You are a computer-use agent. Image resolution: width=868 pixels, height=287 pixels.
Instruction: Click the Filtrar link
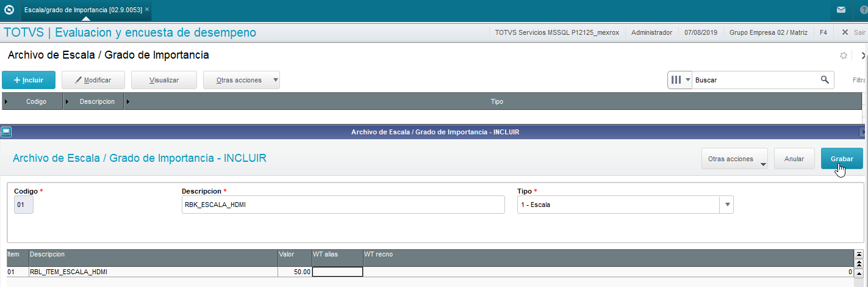coord(860,80)
